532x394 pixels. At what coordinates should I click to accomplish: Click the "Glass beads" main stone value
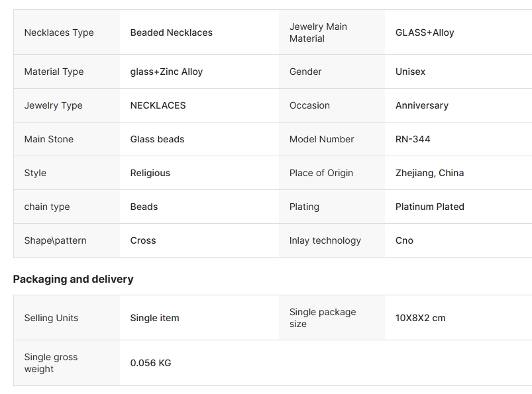(157, 139)
